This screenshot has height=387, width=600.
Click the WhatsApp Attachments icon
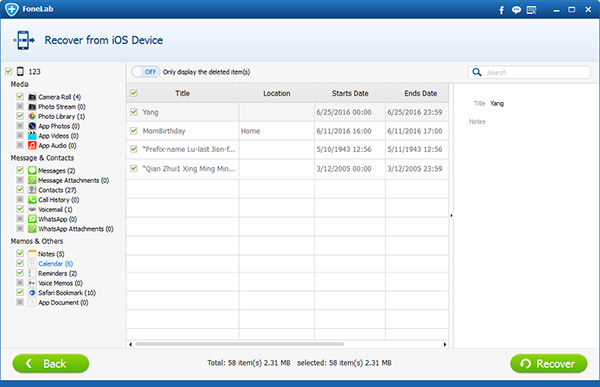point(32,229)
